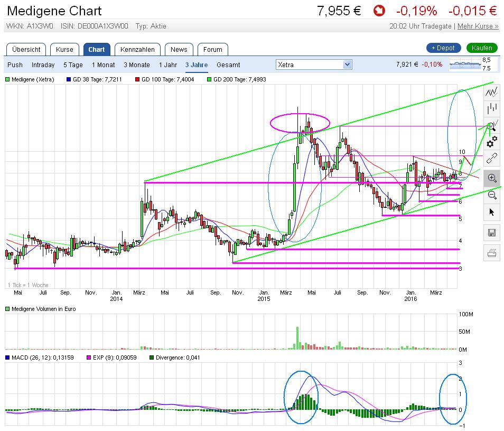
Task: Follow the Mehr Kurse link
Action: (478, 26)
